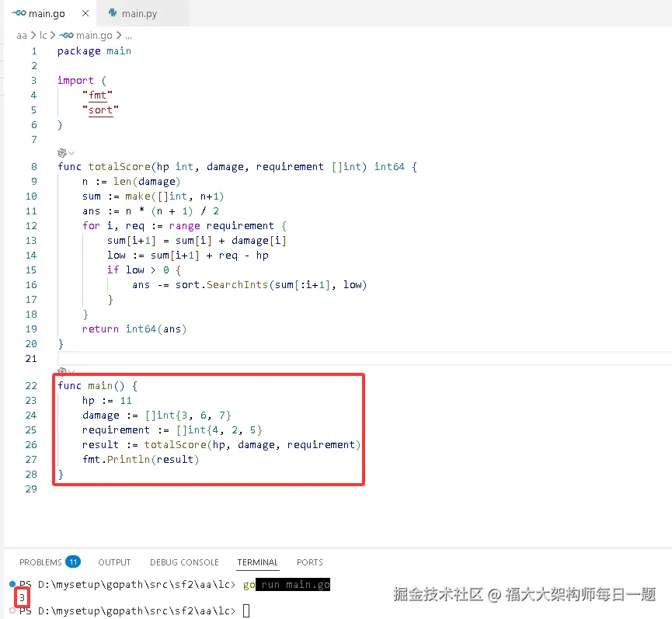Screen dimensions: 672x619
Task: Click 'for i, req := range requirement' line
Action: pos(184,226)
